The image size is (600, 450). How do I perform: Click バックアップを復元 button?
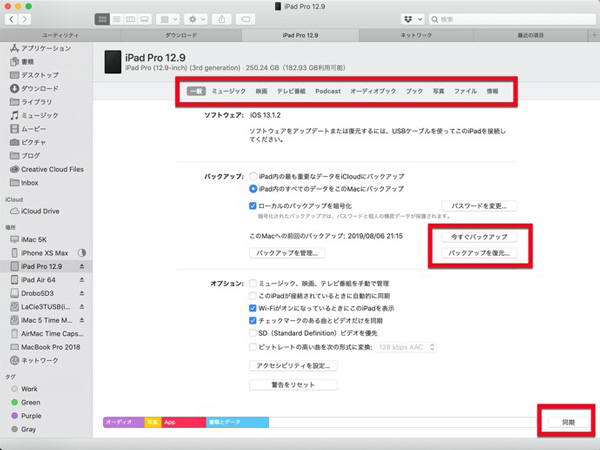point(479,253)
